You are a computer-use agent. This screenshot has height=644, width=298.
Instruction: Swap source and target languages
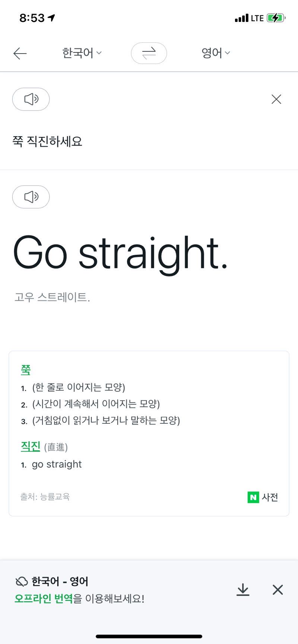[x=149, y=53]
